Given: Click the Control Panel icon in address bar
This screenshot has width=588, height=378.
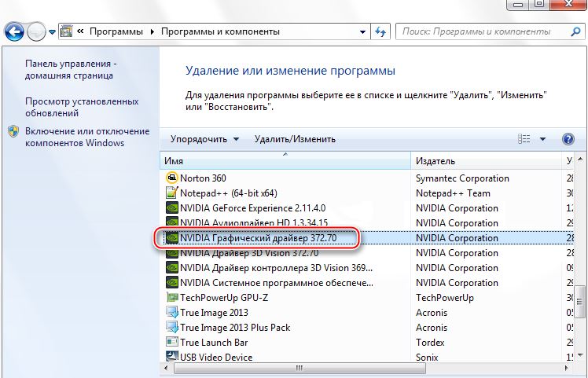Looking at the screenshot, I should coord(66,31).
